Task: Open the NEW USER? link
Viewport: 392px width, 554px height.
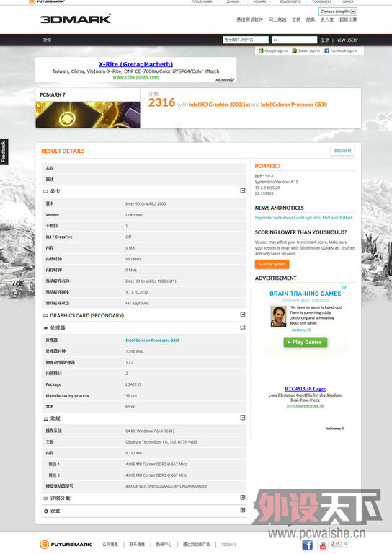Action: pyautogui.click(x=347, y=40)
